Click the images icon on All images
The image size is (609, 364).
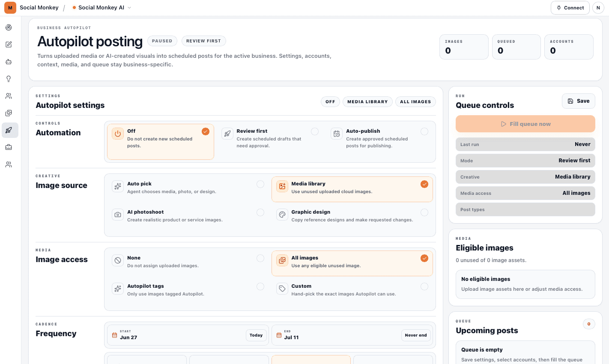point(282,260)
